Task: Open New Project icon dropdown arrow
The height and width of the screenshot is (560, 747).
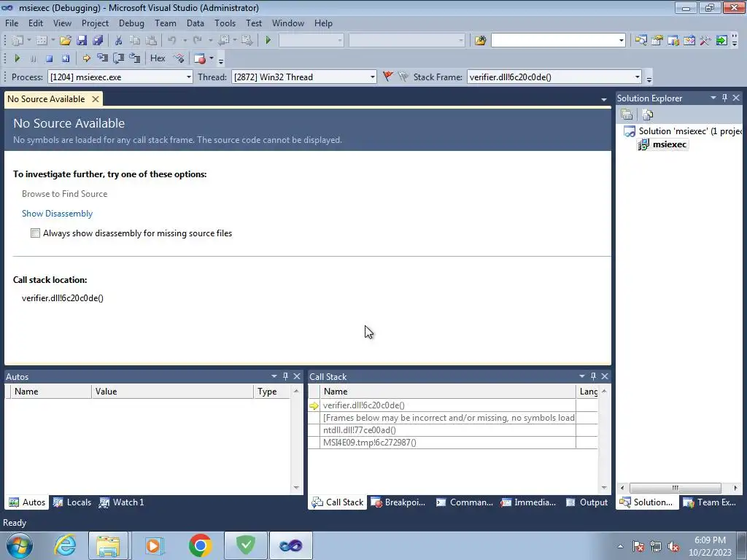Action: coord(28,41)
